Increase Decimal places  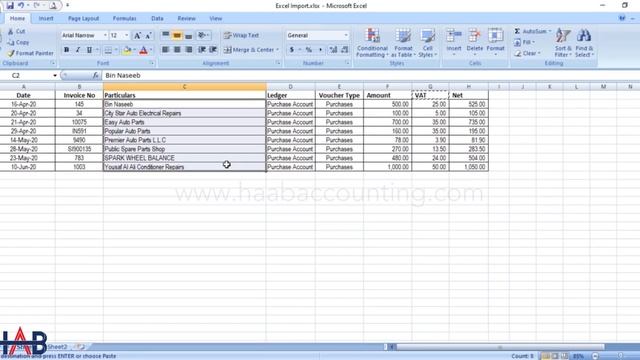click(x=333, y=50)
